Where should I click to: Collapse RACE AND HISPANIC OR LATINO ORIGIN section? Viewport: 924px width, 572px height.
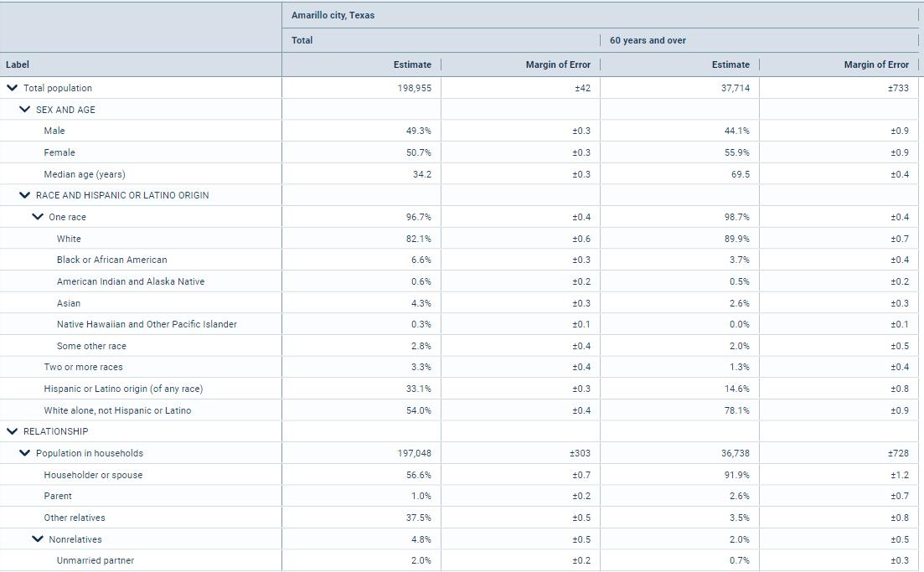point(24,195)
